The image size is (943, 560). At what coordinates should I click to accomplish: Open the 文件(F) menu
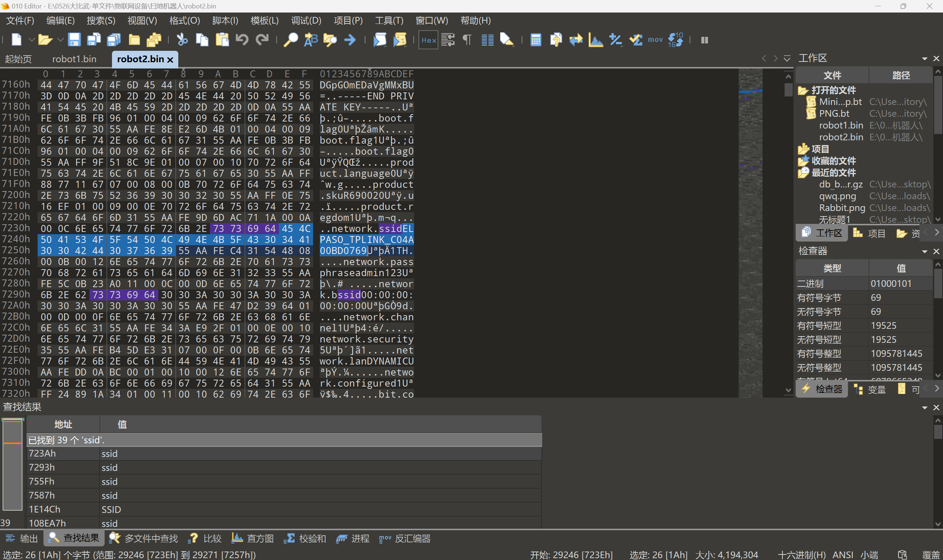coord(20,20)
